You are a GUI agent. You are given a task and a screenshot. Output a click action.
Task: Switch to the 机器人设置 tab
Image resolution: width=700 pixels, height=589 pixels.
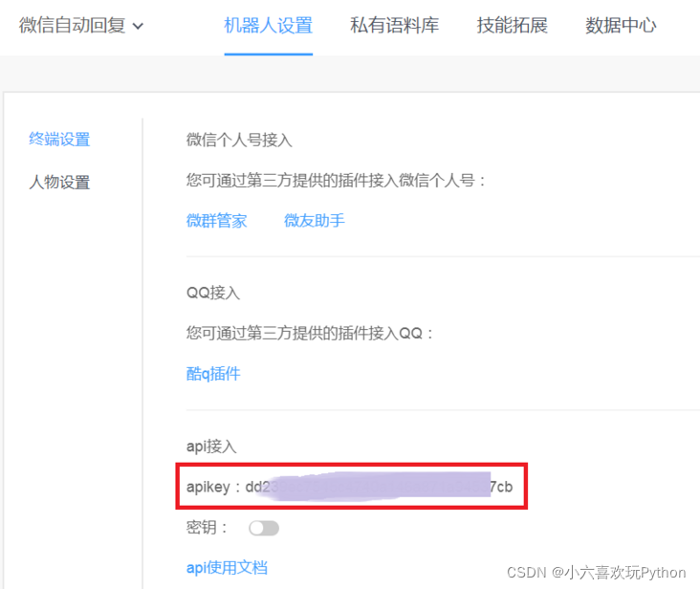pos(269,26)
